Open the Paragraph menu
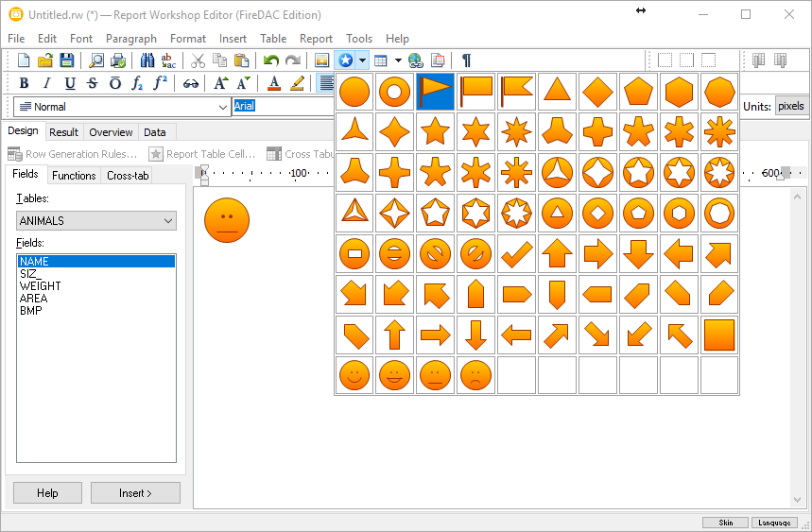 point(131,39)
